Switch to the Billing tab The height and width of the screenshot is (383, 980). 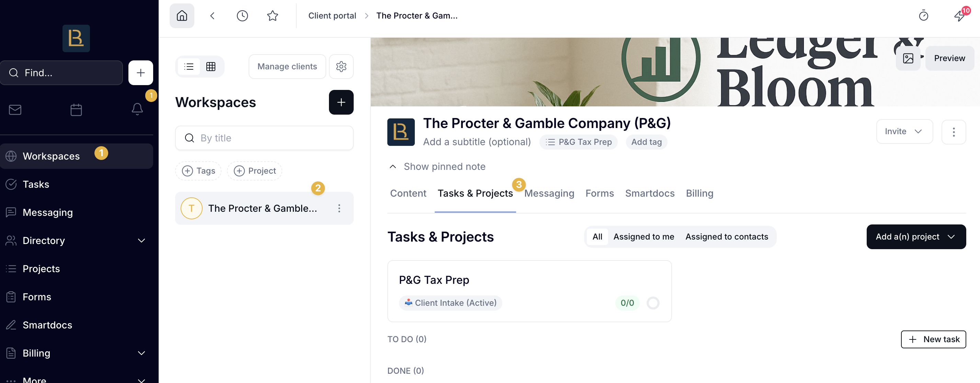click(699, 193)
